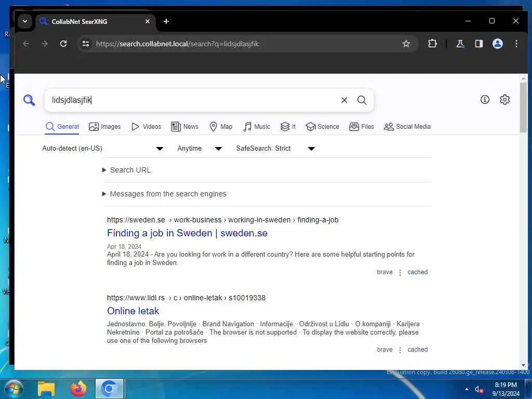This screenshot has height=399, width=532.
Task: Select the It category tab
Action: click(x=288, y=127)
